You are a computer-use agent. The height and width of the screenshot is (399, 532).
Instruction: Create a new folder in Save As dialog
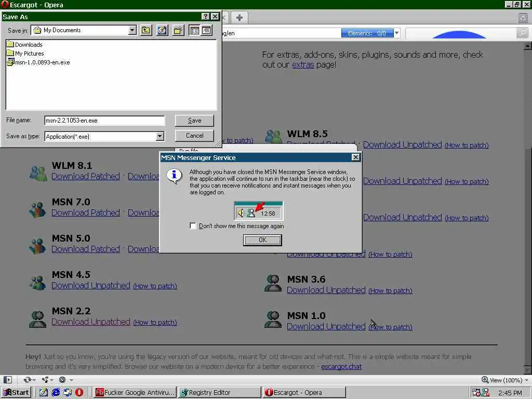[178, 30]
